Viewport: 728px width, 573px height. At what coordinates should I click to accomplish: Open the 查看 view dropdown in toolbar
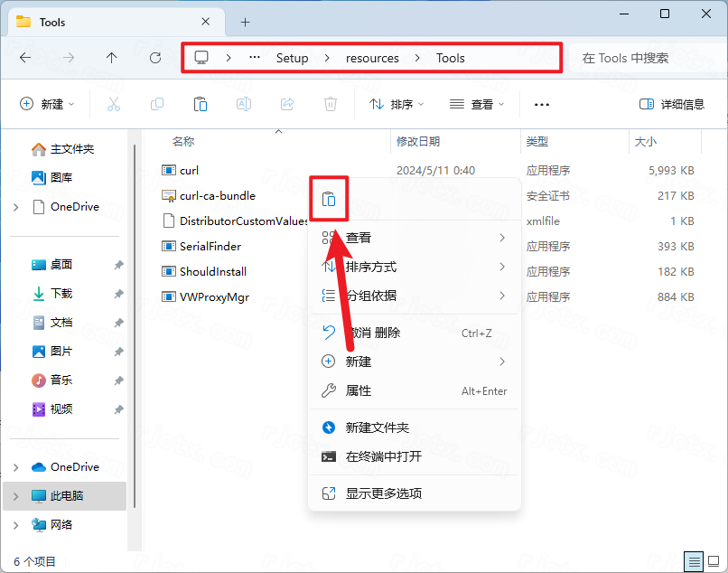pos(477,105)
